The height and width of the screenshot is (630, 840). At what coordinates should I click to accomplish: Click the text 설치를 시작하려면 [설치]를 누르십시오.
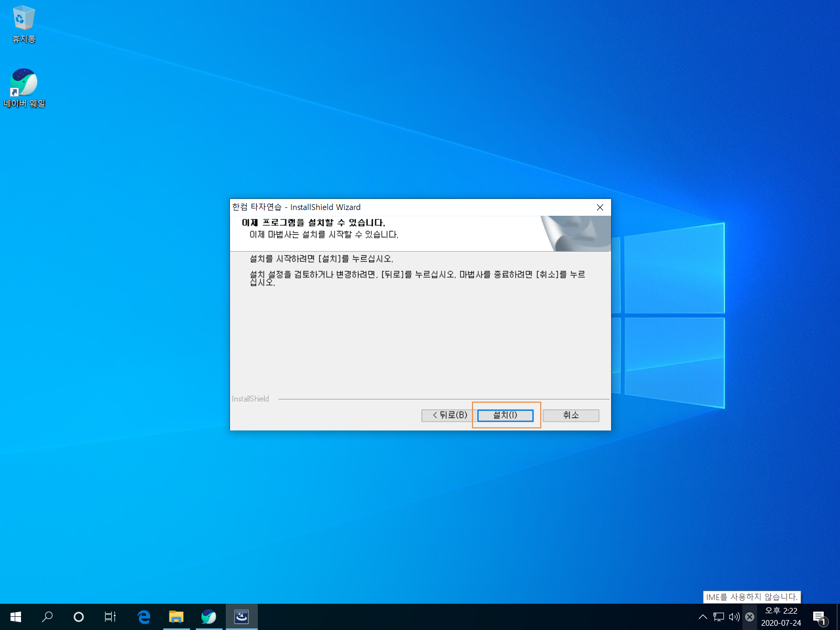(321, 259)
